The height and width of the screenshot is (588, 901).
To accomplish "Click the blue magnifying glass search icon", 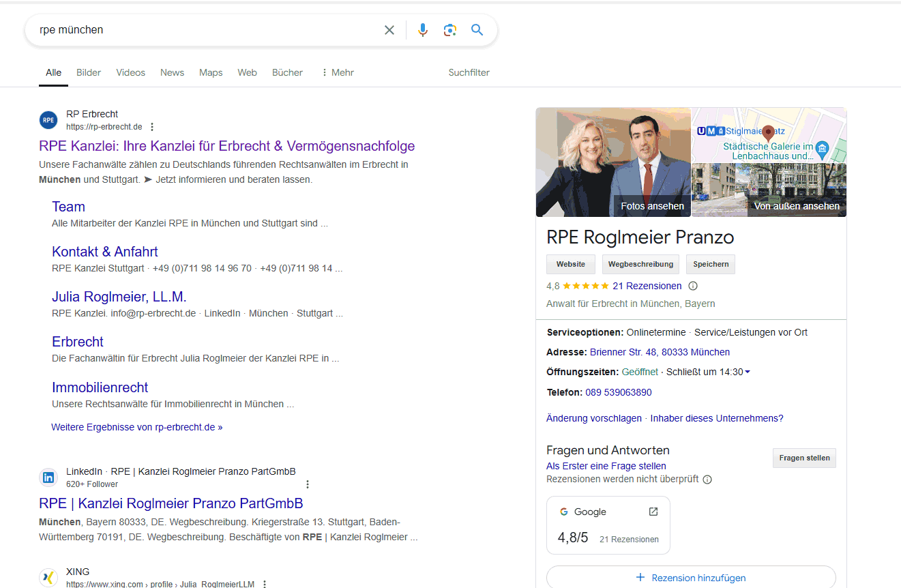I will (x=477, y=30).
